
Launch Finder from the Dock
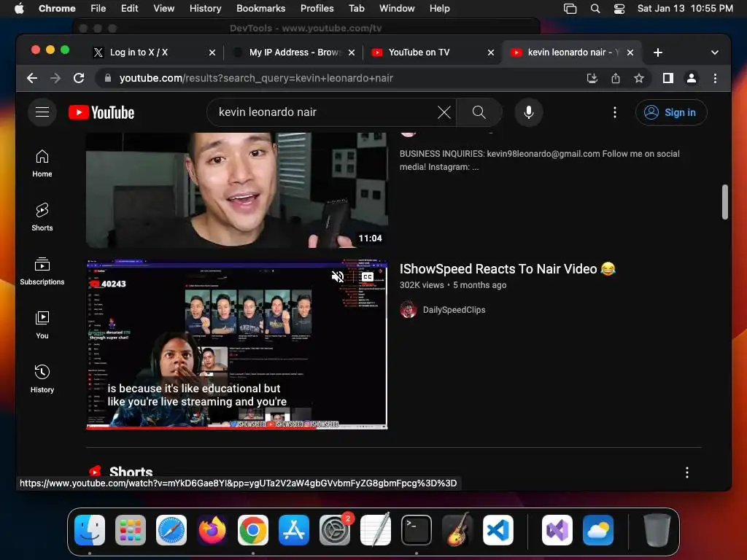click(x=90, y=530)
